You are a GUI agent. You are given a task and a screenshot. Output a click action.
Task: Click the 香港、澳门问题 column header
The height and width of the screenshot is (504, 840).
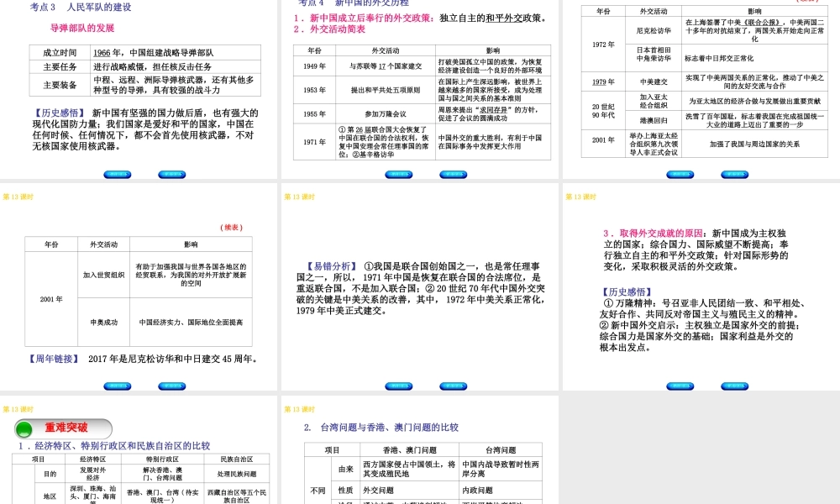coord(410,450)
